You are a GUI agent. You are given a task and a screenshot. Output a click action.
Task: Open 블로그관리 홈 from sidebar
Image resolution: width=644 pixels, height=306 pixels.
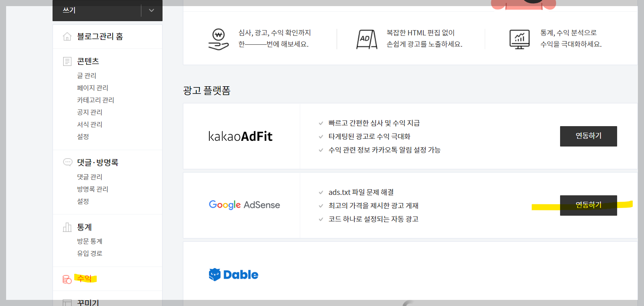[100, 37]
